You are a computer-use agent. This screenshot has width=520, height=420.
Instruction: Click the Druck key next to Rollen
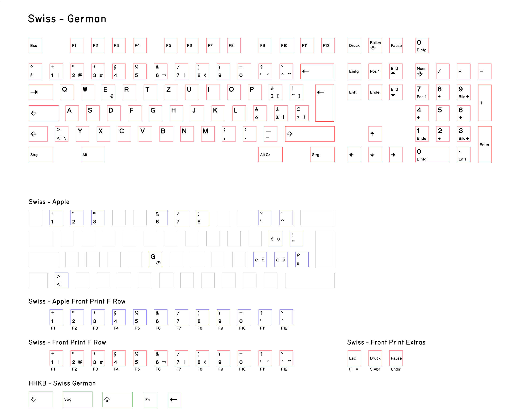tap(354, 45)
